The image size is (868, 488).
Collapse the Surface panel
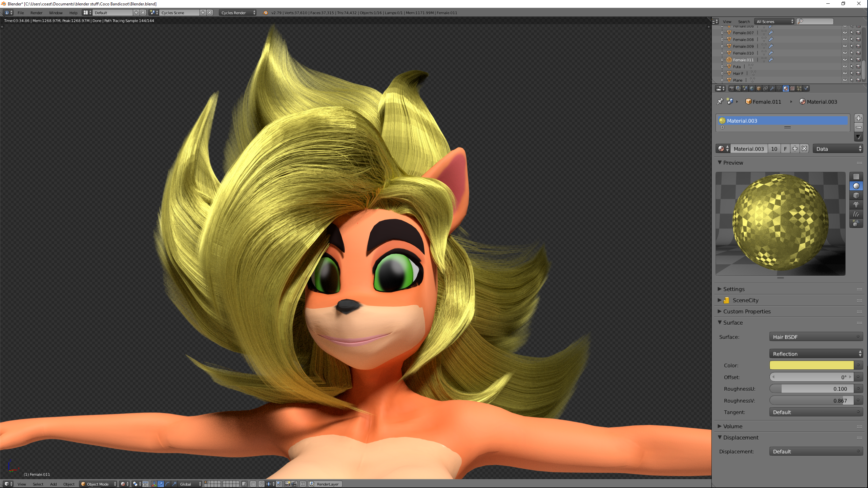pyautogui.click(x=733, y=323)
